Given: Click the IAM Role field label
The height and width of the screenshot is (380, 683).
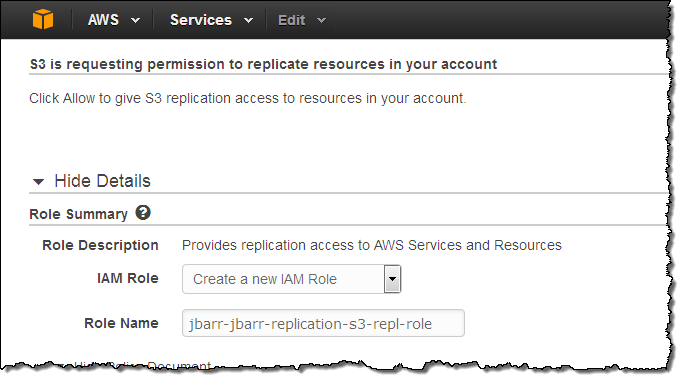Looking at the screenshot, I should (128, 278).
